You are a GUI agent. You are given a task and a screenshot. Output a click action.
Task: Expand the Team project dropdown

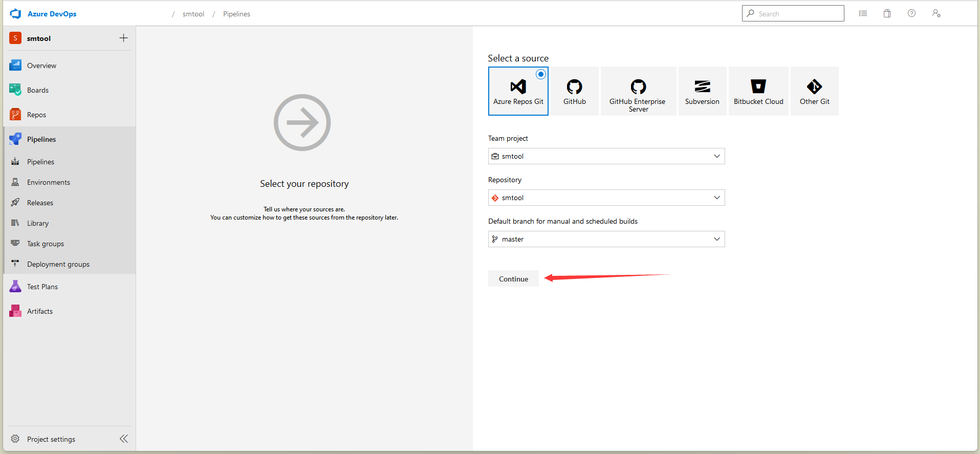[x=606, y=156]
